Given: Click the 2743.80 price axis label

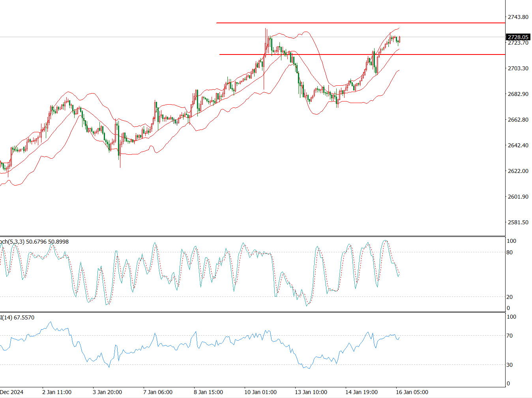Looking at the screenshot, I should [518, 17].
